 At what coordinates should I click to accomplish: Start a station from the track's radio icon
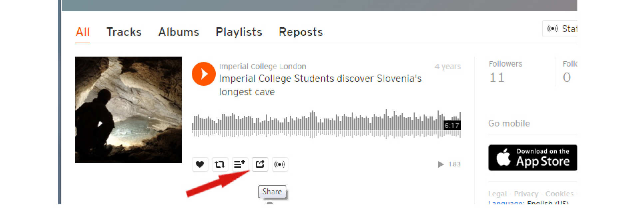[280, 164]
